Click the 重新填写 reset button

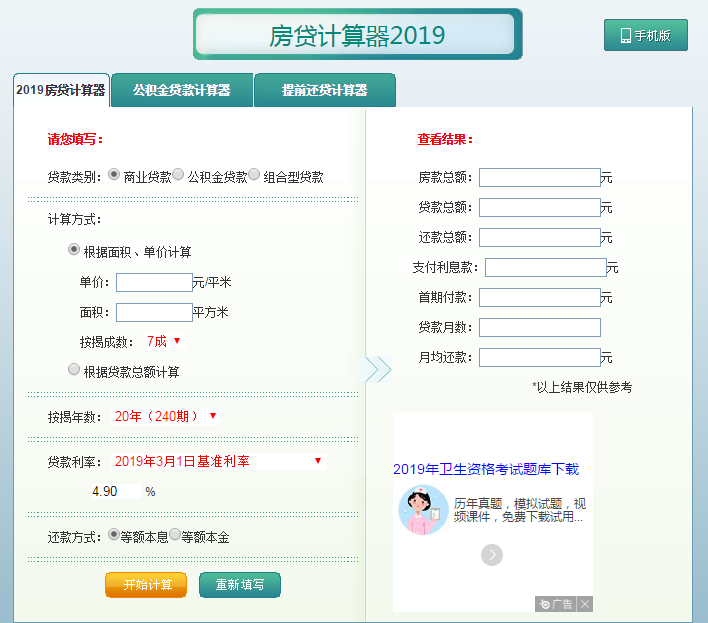tap(240, 585)
